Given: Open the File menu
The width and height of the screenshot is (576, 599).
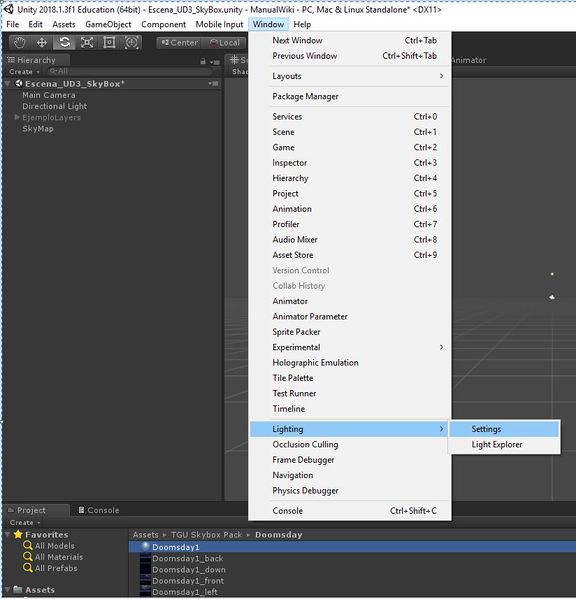Looking at the screenshot, I should click(x=13, y=24).
